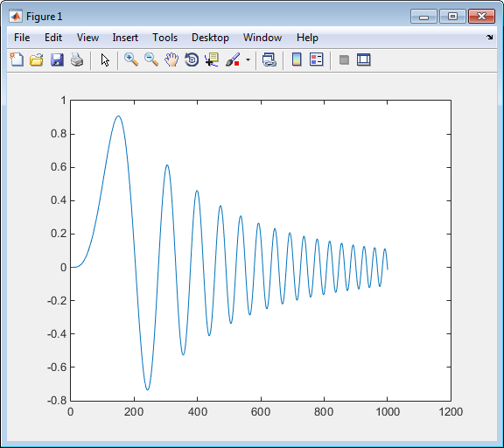Open the Tools menu
This screenshot has height=448, width=504.
(164, 38)
